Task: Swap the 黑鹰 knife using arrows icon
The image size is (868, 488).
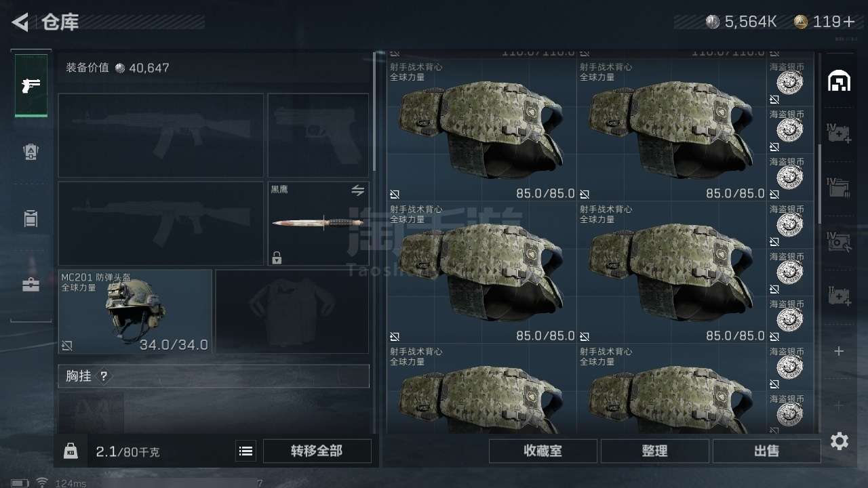Action: (x=357, y=190)
